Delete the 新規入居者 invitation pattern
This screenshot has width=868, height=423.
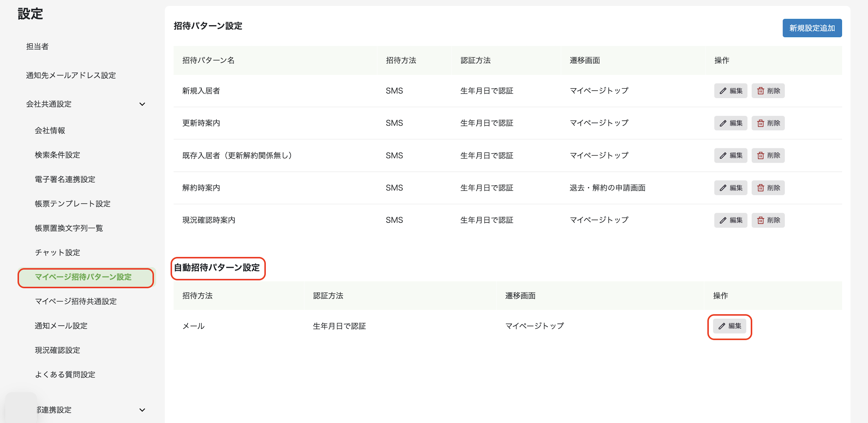click(768, 91)
